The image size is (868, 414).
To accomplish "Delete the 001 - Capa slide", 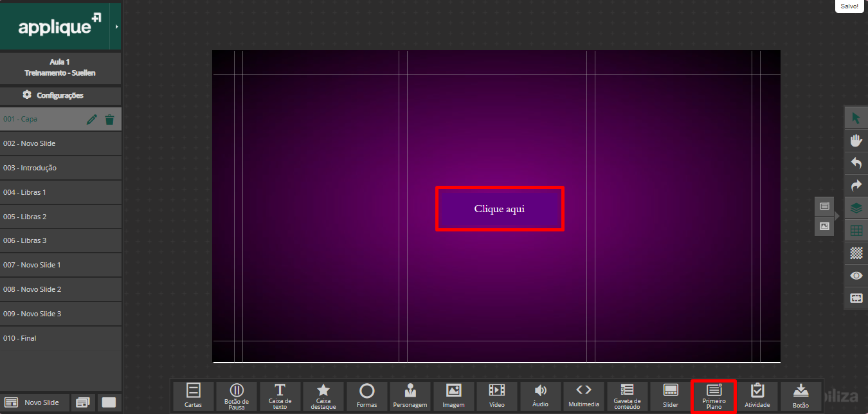I will (x=110, y=120).
